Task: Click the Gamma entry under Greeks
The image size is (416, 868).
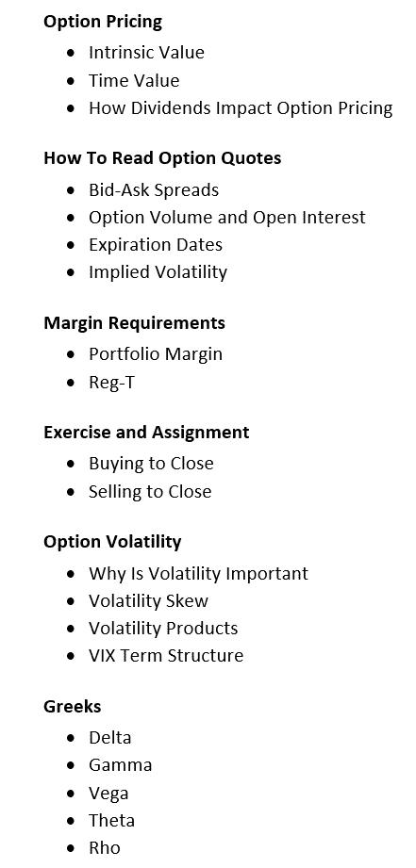Action: (x=120, y=765)
